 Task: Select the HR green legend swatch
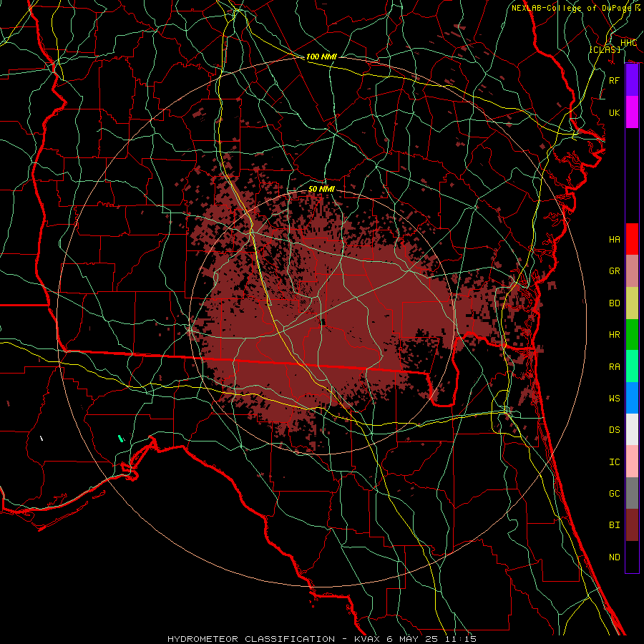click(x=632, y=335)
